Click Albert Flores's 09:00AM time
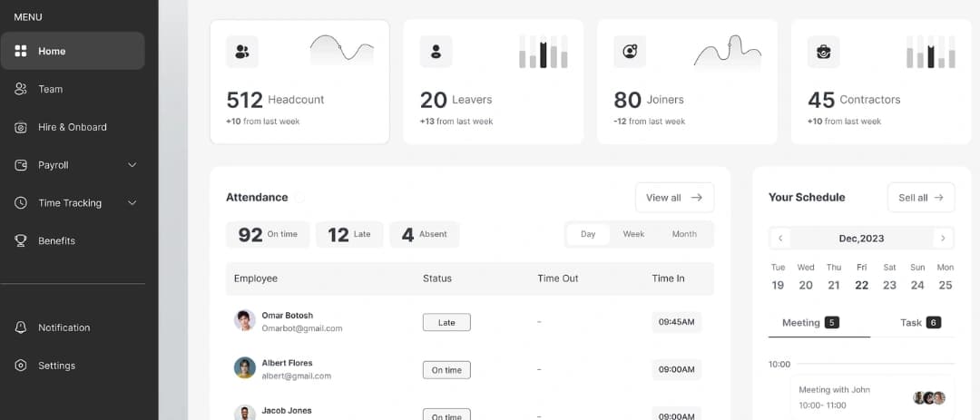980x420 pixels. click(x=676, y=370)
